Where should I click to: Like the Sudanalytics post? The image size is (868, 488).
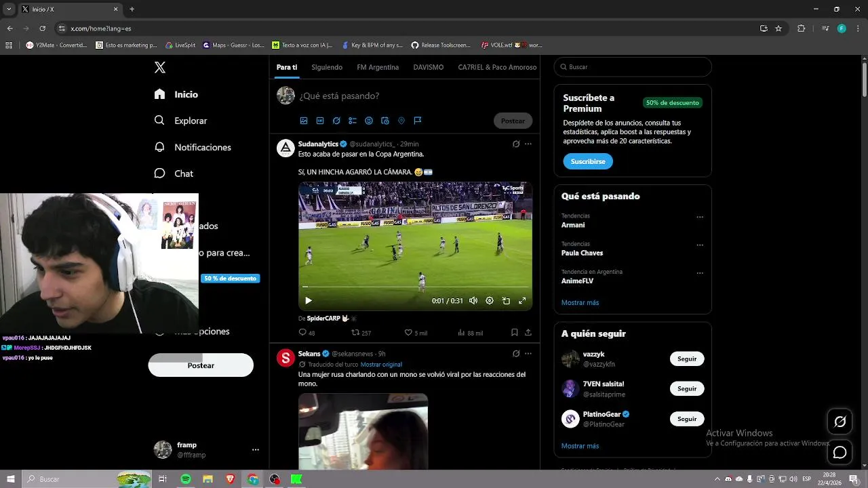click(x=416, y=333)
